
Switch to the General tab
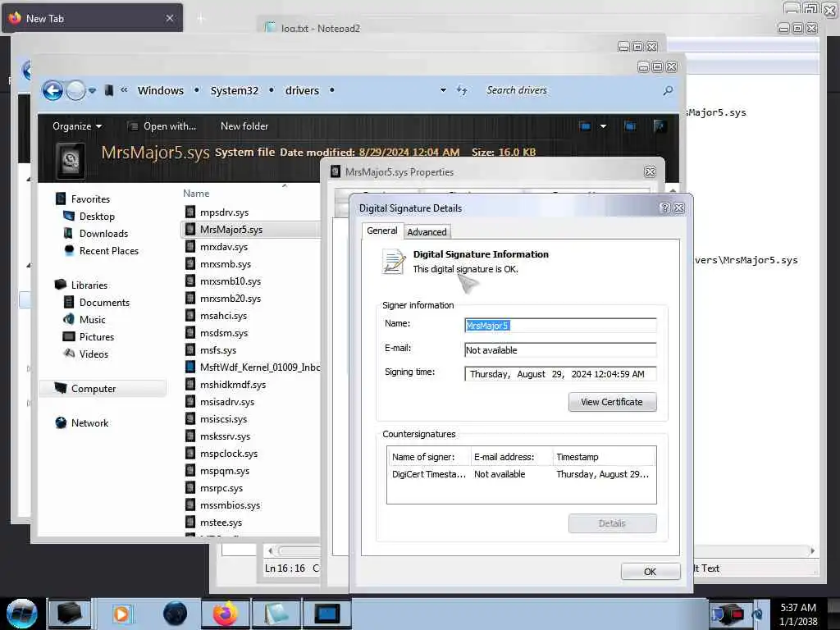pyautogui.click(x=382, y=231)
